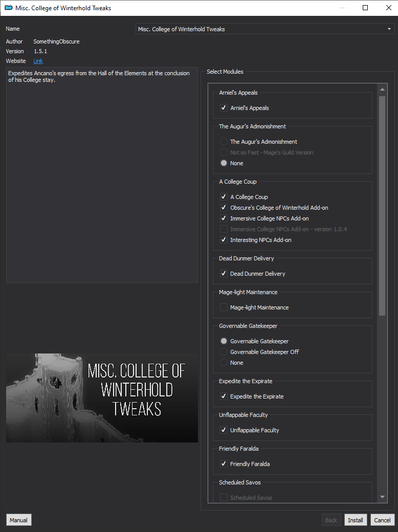Click the author name SomethingObscure
This screenshot has height=532, width=398.
(56, 41)
